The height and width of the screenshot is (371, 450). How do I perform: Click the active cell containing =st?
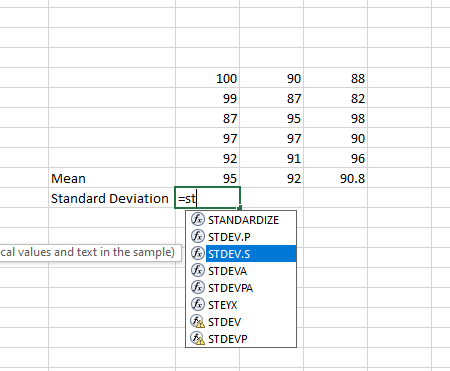tap(207, 198)
